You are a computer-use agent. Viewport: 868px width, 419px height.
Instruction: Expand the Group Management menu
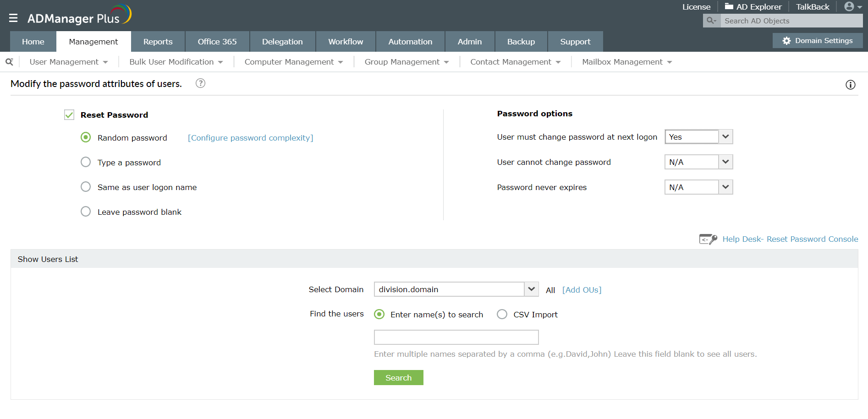tap(406, 62)
